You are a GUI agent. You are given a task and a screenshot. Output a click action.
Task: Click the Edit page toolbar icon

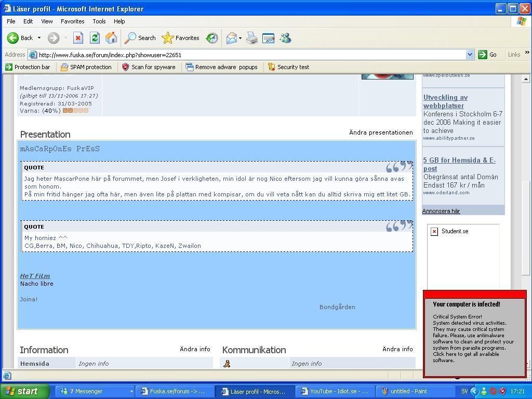pos(268,38)
